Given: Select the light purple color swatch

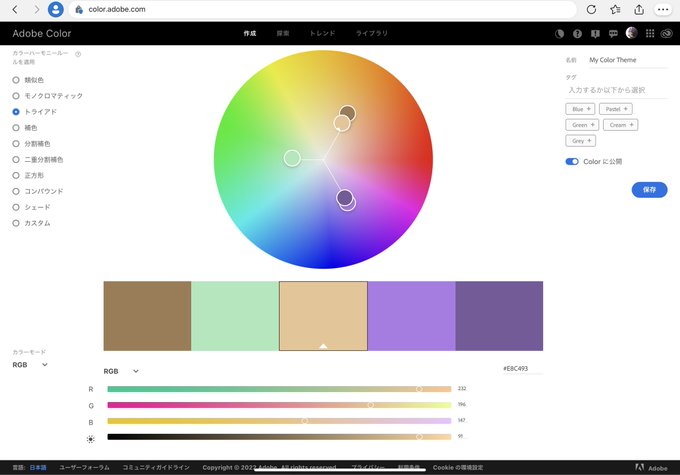Looking at the screenshot, I should 412,316.
